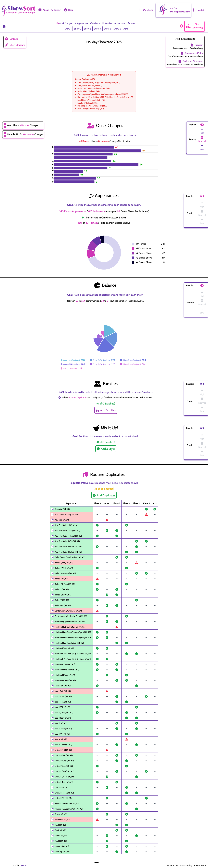The image size is (208, 868).
Task: Click Jazz IV (#1, #2) warning triangle in Show 4
Action: [127, 739]
